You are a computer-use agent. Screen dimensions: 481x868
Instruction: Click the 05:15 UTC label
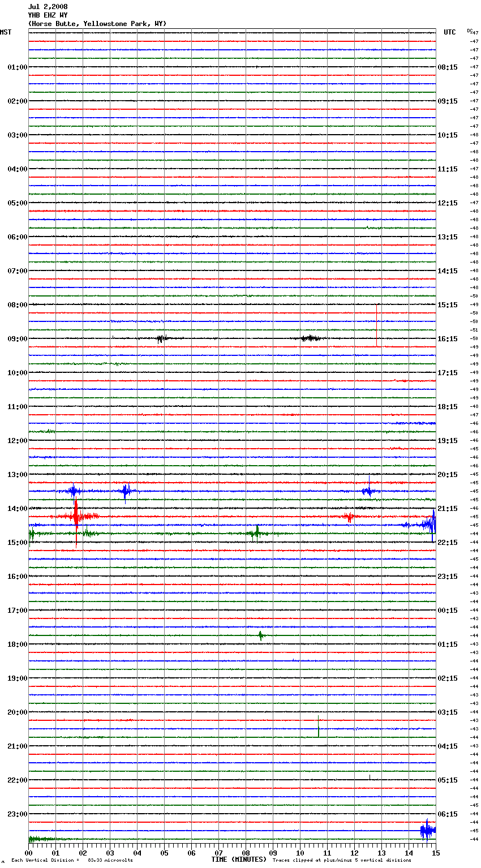(448, 780)
